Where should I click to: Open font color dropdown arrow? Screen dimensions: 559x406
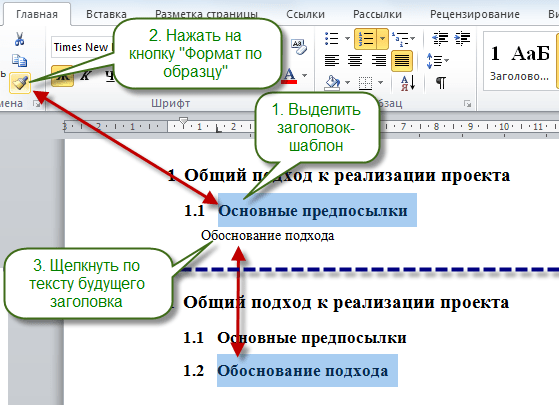pyautogui.click(x=305, y=76)
